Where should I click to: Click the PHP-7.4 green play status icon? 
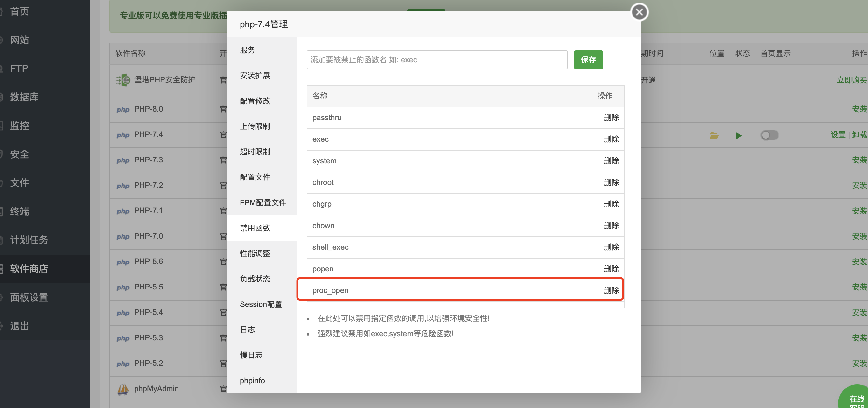coord(738,135)
